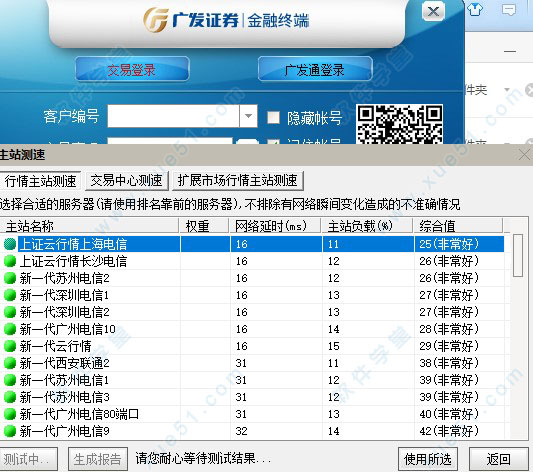Click the message bubble icon at top right
Image resolution: width=533 pixels, height=472 pixels.
[x=509, y=10]
